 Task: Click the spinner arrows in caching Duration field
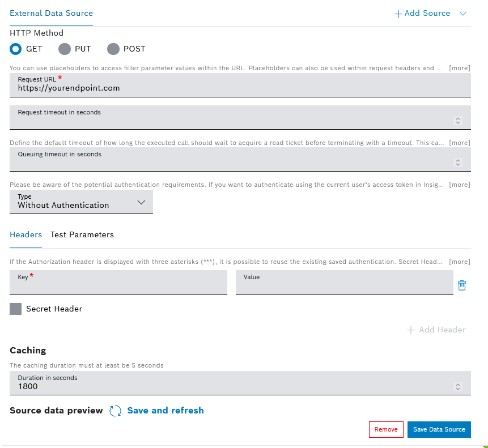click(458, 386)
